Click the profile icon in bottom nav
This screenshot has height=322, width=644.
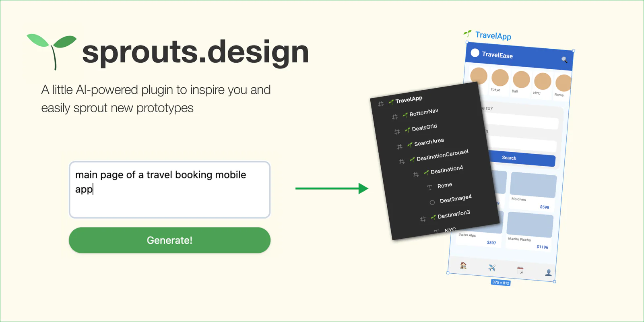[x=548, y=272]
